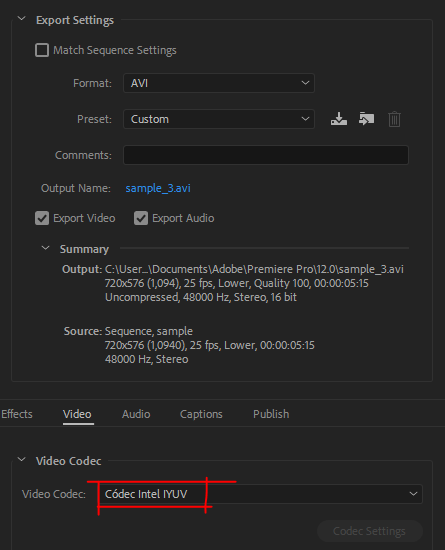This screenshot has height=550, width=445.
Task: Switch to the Audio tab
Action: tap(136, 414)
